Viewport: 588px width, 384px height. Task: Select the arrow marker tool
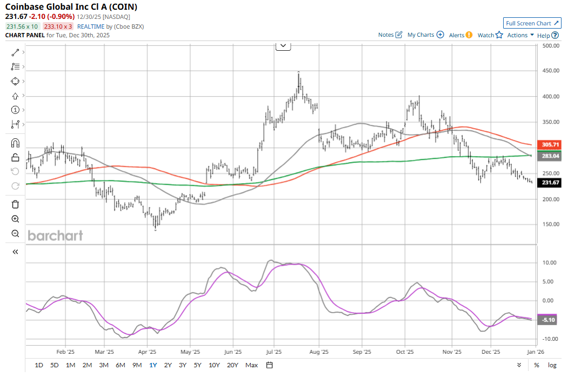pyautogui.click(x=15, y=96)
